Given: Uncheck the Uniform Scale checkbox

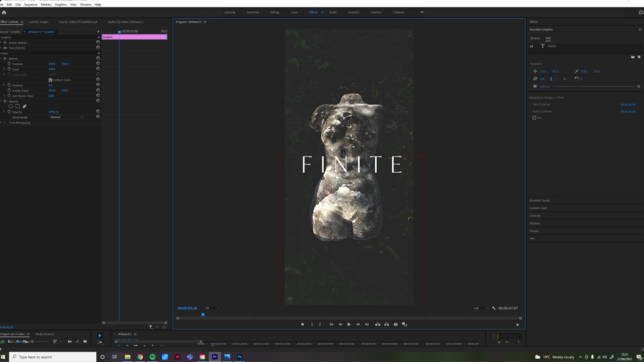Looking at the screenshot, I should [50, 80].
